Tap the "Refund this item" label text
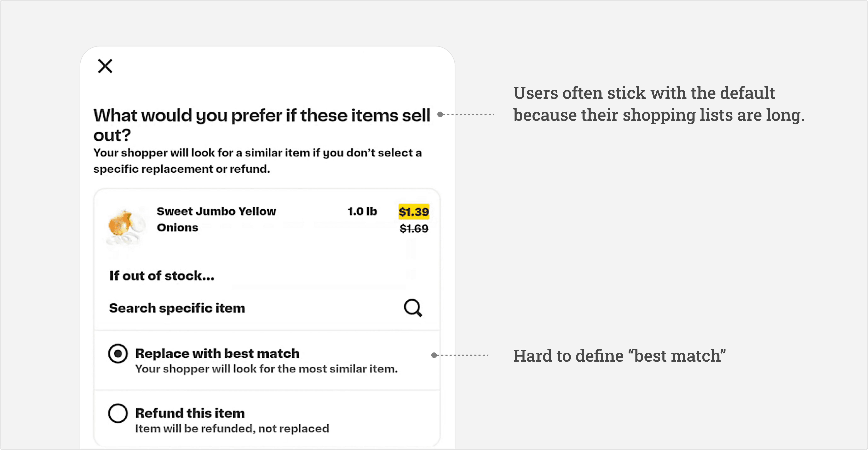Image resolution: width=868 pixels, height=450 pixels. point(190,413)
